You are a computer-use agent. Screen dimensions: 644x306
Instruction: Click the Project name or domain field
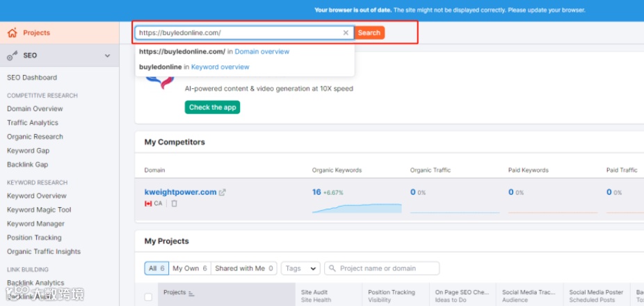382,268
